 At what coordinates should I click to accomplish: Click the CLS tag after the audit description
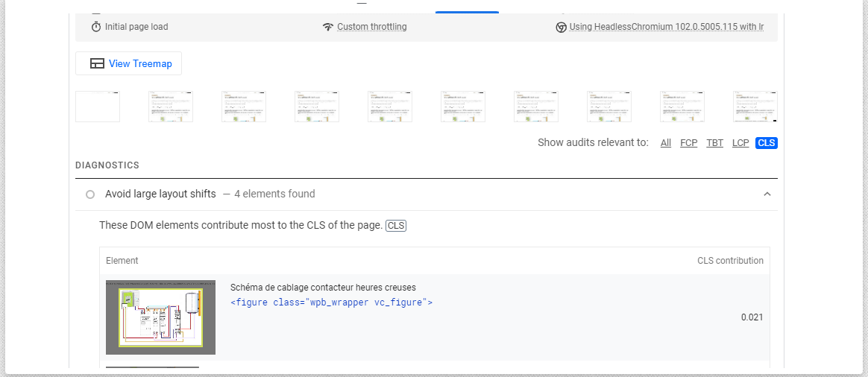396,226
